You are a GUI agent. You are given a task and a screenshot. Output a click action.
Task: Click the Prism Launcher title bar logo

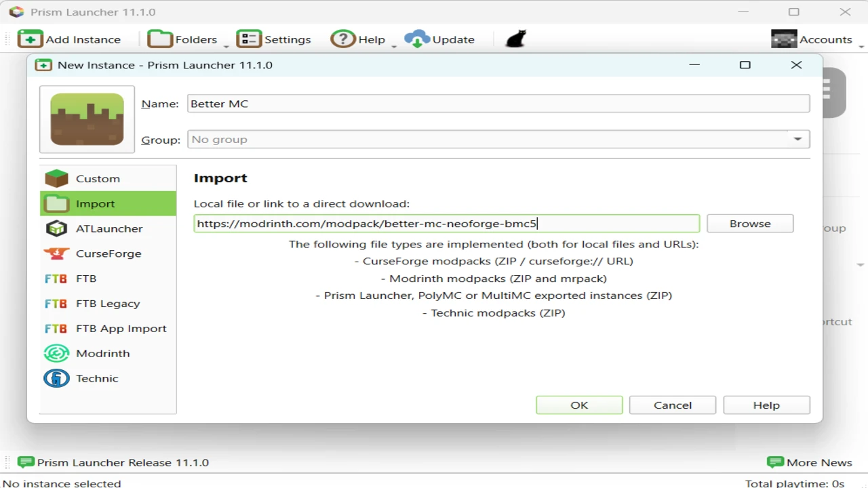[16, 12]
